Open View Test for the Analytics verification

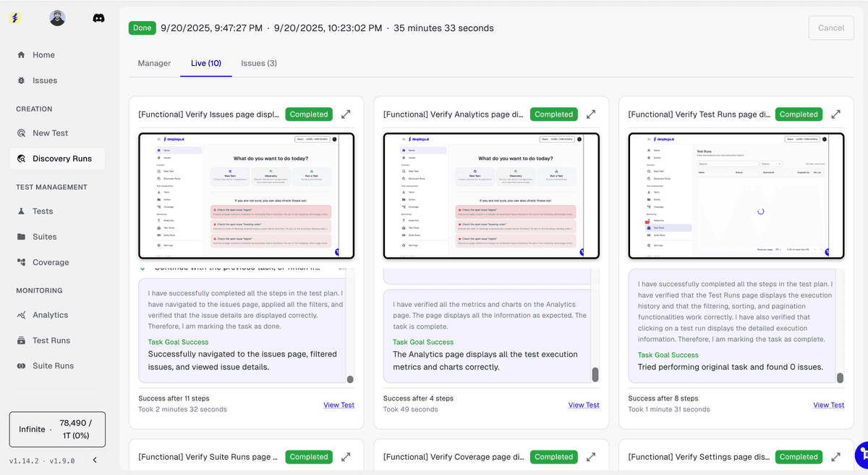pos(583,405)
